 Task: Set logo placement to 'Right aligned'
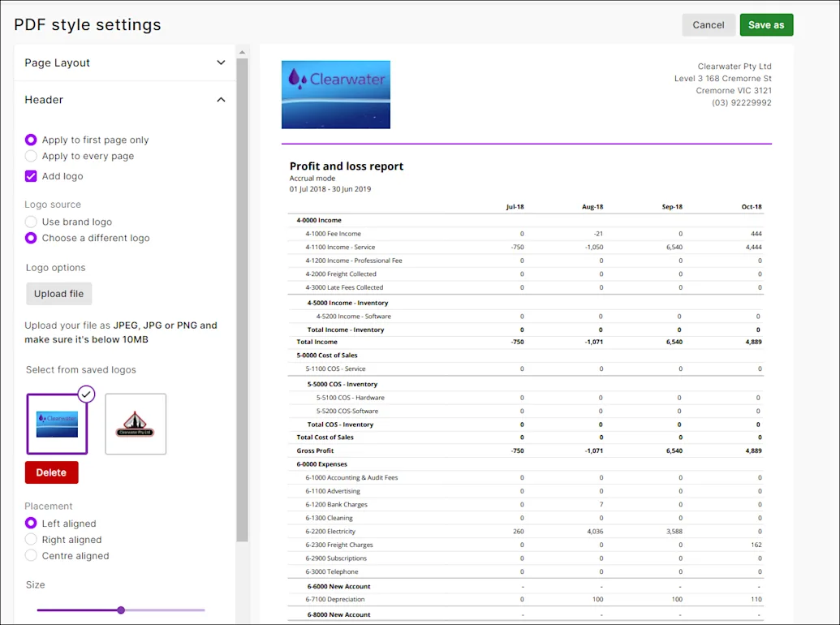(31, 539)
